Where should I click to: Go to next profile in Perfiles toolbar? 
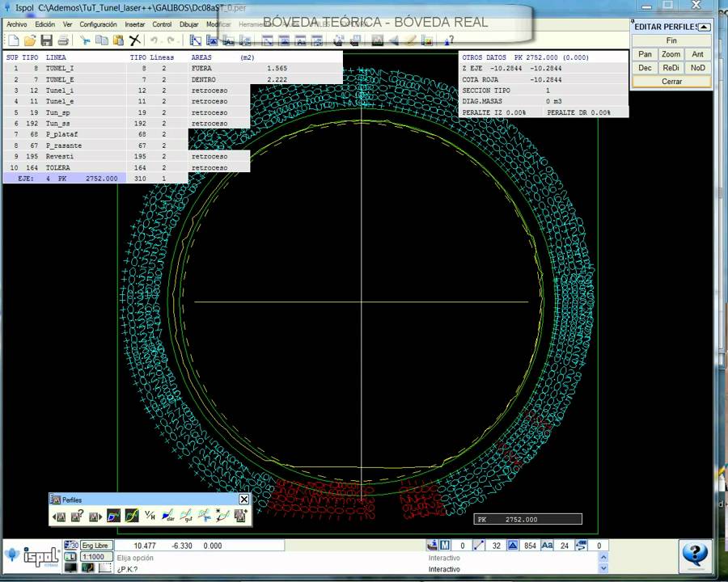pyautogui.click(x=95, y=516)
